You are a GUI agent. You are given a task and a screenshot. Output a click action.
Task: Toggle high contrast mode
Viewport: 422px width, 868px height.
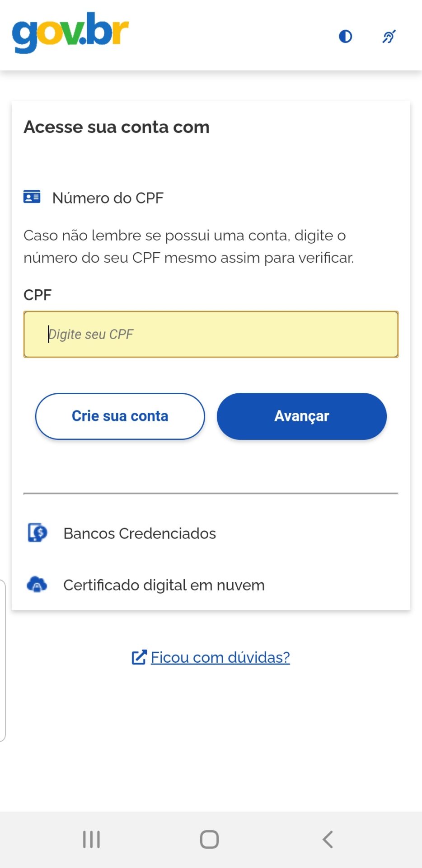[346, 36]
